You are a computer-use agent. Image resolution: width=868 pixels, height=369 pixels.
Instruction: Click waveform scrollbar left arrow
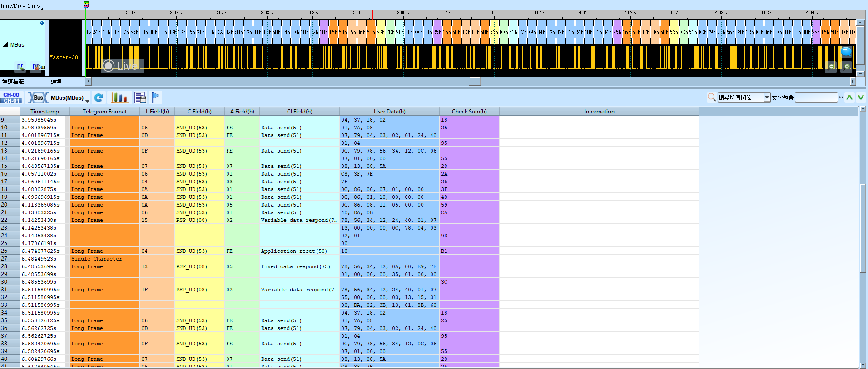pos(89,81)
